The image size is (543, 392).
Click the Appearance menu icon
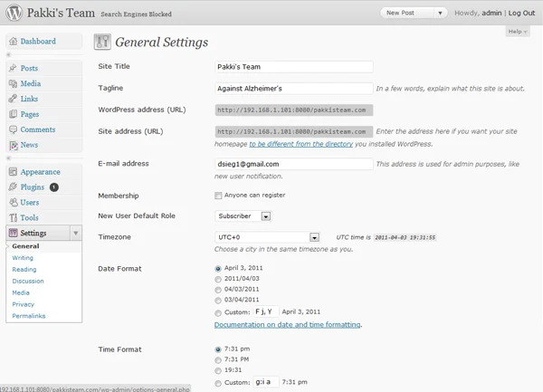(x=13, y=172)
